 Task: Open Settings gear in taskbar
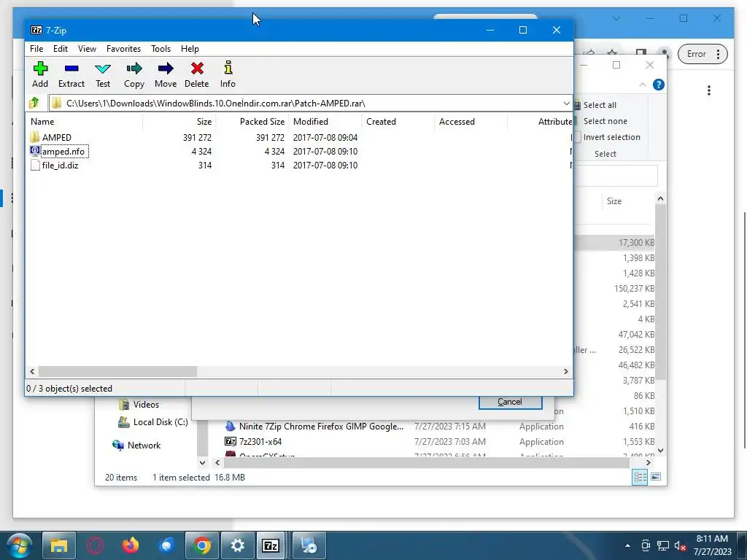click(x=237, y=545)
